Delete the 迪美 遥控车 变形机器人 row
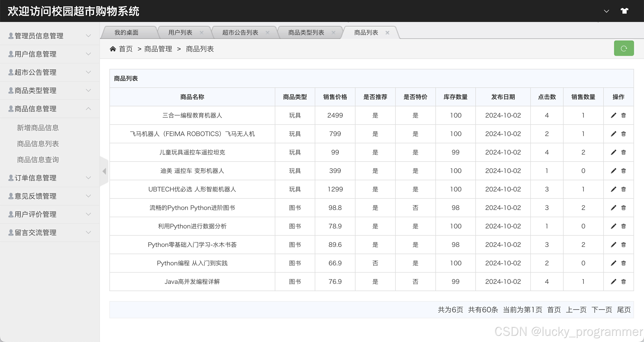The image size is (644, 342). [x=624, y=171]
